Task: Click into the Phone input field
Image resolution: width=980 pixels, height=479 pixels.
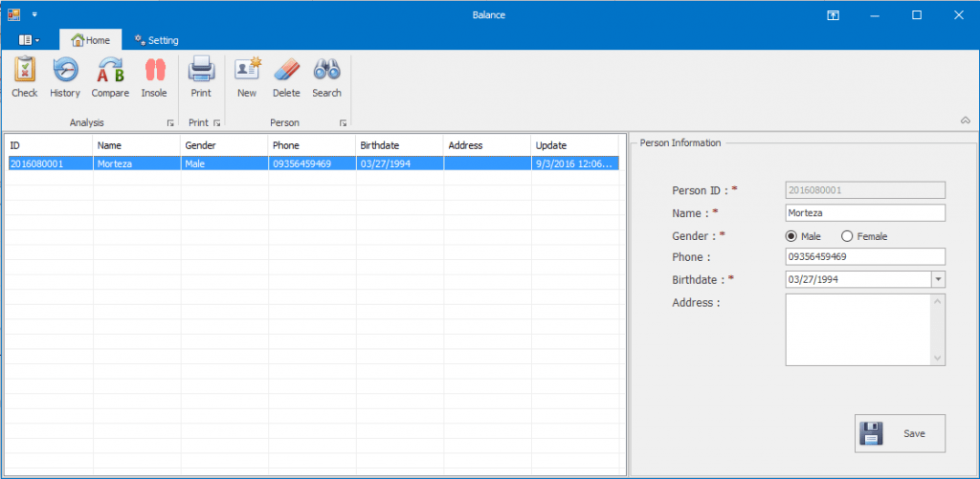Action: point(864,257)
